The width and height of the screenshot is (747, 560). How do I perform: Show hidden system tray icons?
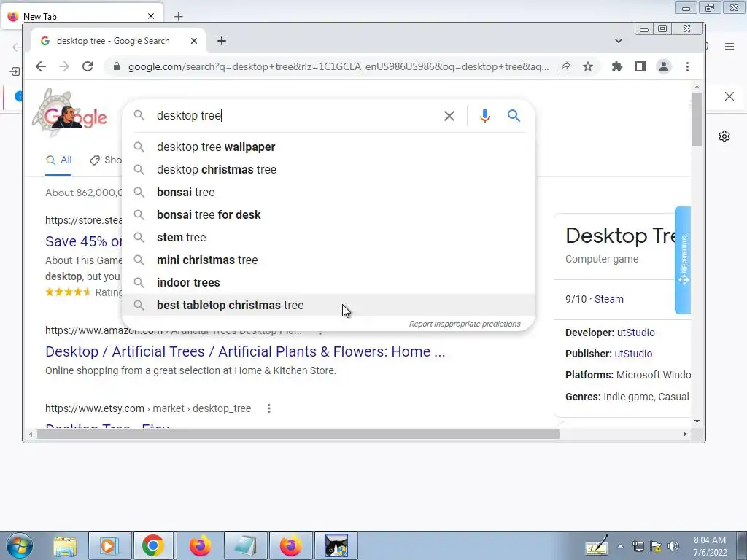click(620, 546)
